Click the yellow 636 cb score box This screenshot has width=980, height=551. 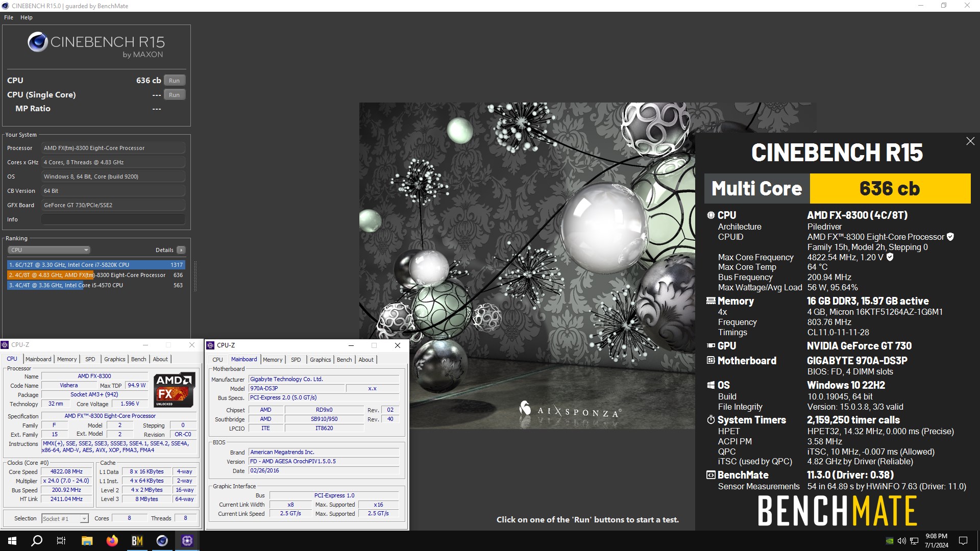pos(890,189)
